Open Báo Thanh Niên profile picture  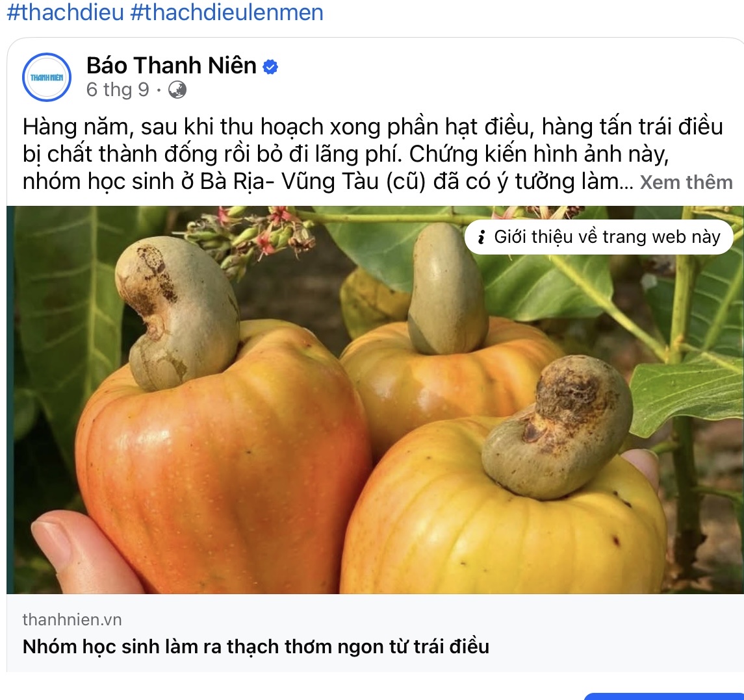click(x=47, y=77)
